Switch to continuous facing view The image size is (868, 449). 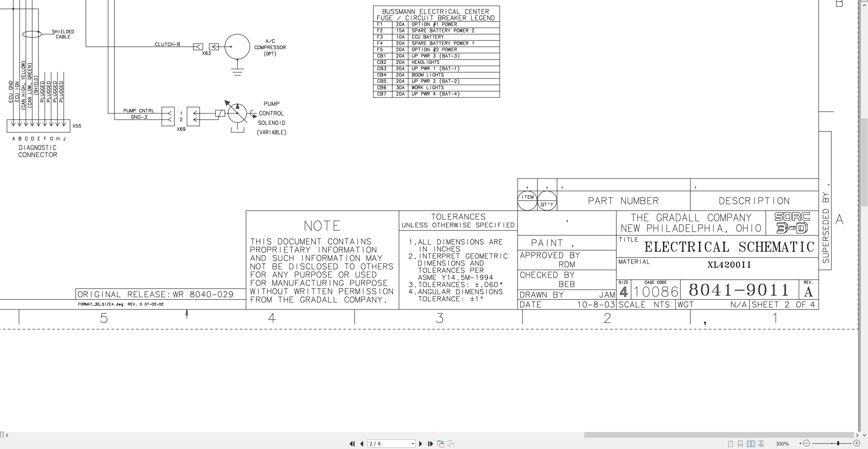click(x=761, y=444)
